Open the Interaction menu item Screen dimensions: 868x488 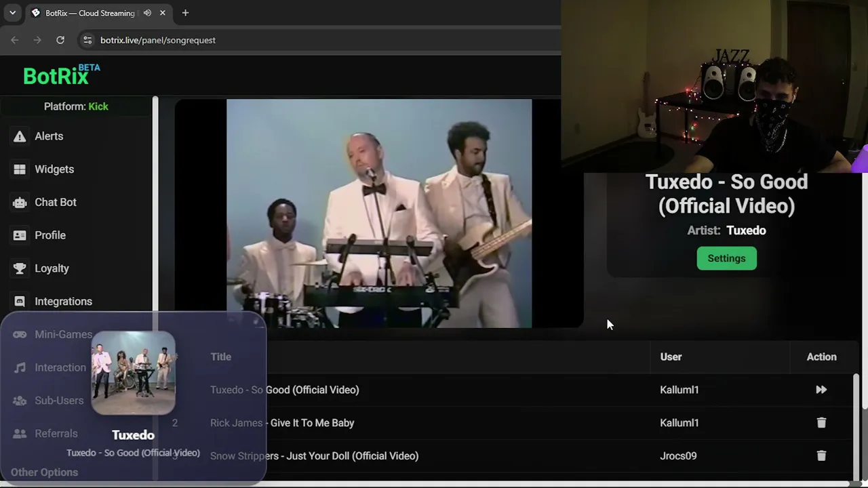(60, 368)
